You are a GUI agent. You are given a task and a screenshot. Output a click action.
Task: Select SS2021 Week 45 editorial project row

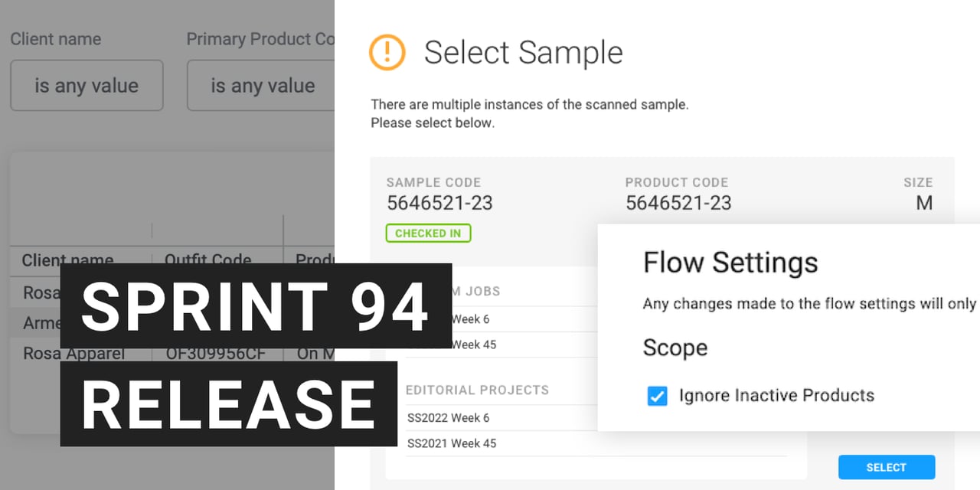pyautogui.click(x=452, y=443)
